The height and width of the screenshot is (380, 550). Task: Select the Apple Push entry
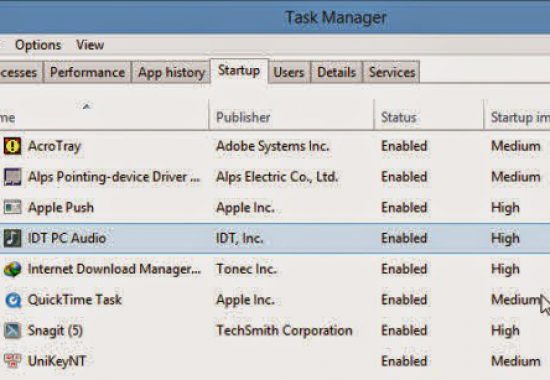pos(61,207)
